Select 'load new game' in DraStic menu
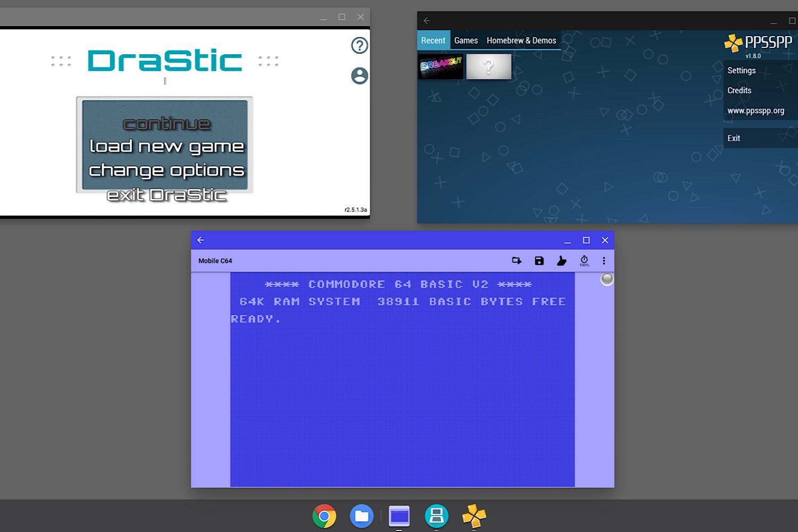This screenshot has width=798, height=532. [167, 146]
